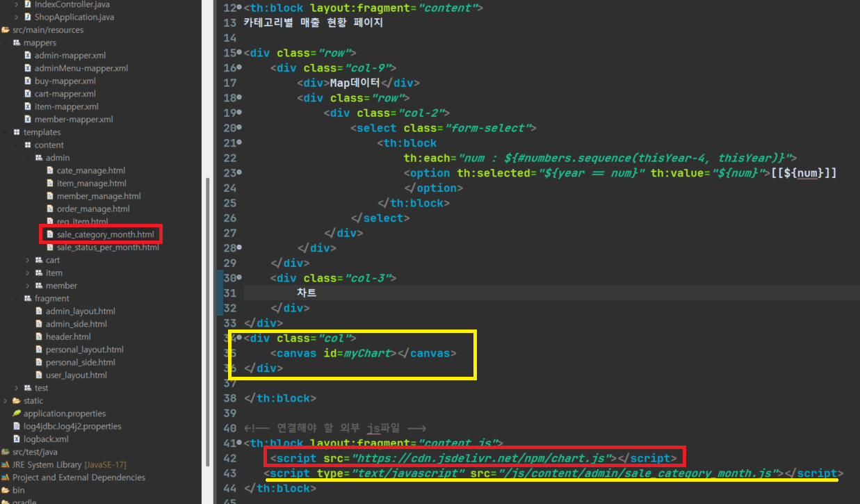Collapse the fragment package
Image resolution: width=860 pixels, height=504 pixels.
[x=17, y=298]
